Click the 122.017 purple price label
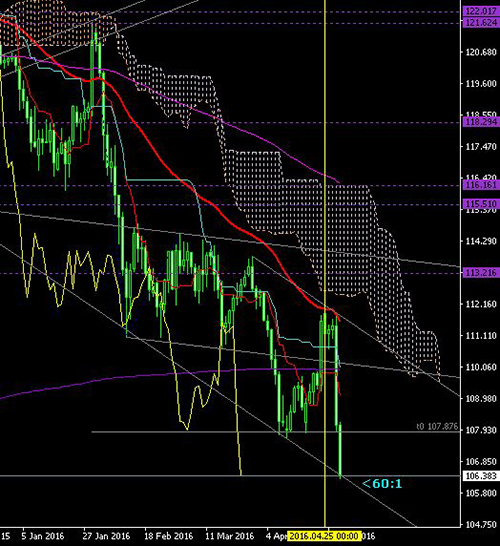 (481, 11)
